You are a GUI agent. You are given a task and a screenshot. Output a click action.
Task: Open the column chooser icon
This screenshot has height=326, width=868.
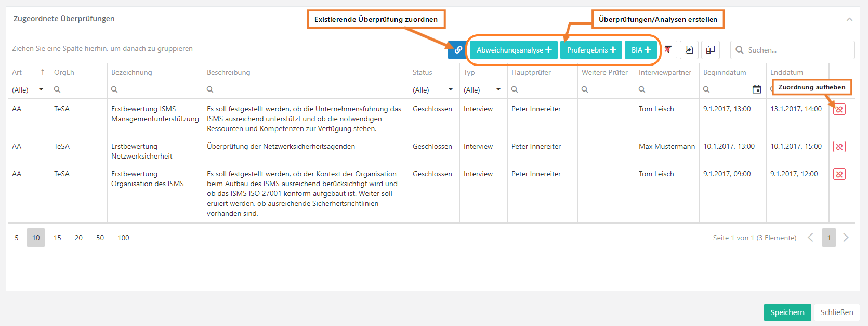coord(711,50)
